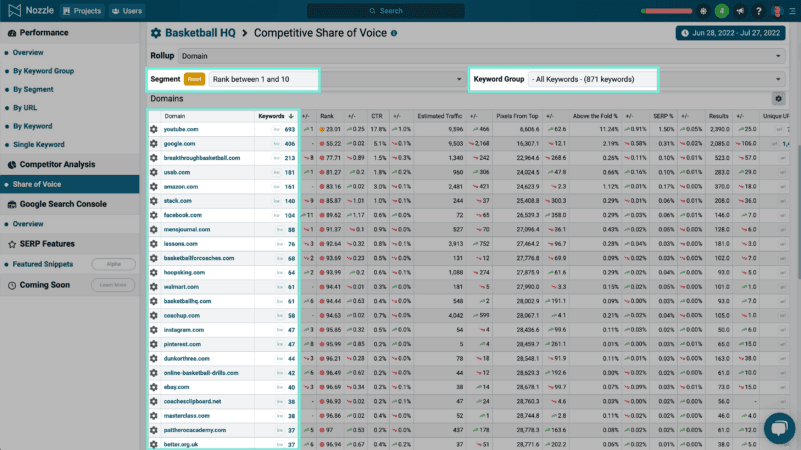Sort by the Keywords column header
The image size is (801, 450).
point(275,116)
